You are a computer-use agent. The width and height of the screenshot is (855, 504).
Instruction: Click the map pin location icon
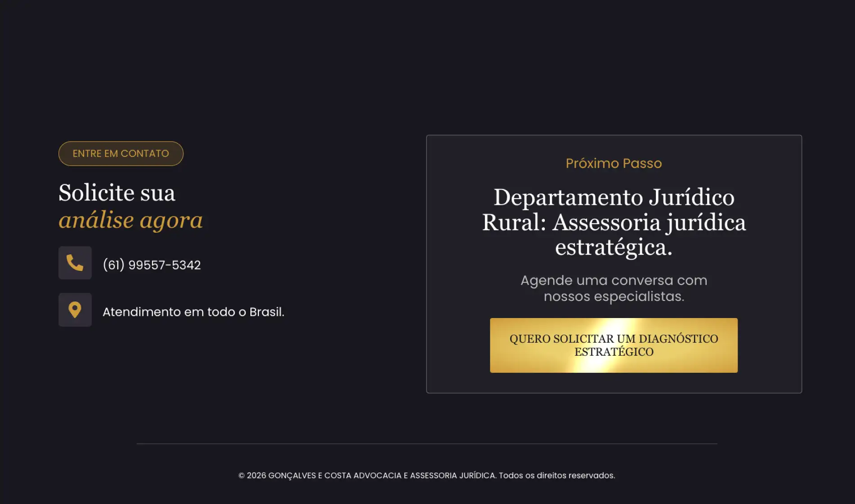click(x=75, y=310)
